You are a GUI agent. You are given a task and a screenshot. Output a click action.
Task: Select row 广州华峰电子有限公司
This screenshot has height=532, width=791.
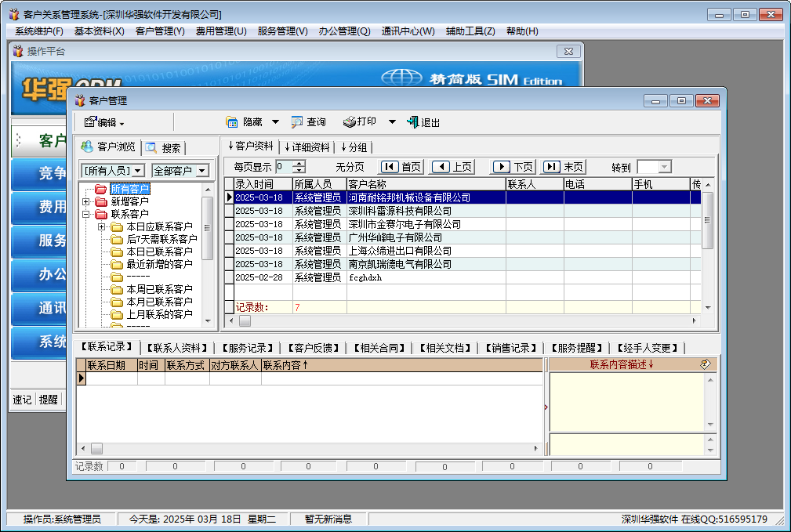tap(462, 237)
